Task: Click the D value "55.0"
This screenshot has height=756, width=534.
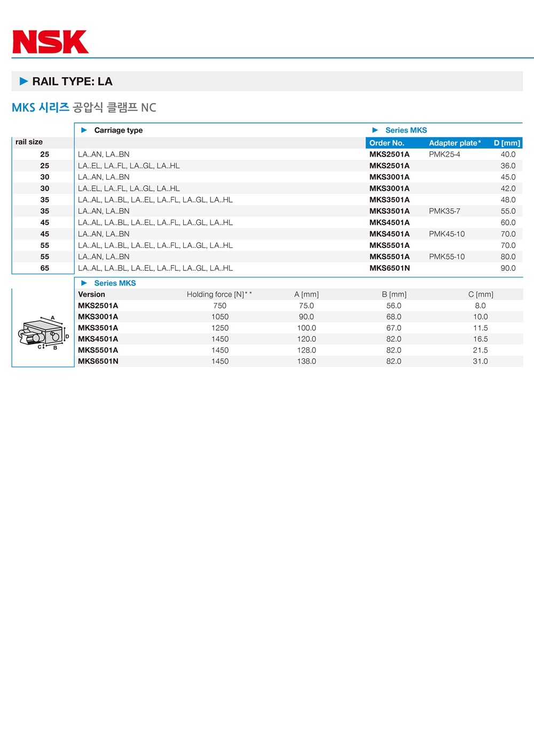Action: pos(508,211)
